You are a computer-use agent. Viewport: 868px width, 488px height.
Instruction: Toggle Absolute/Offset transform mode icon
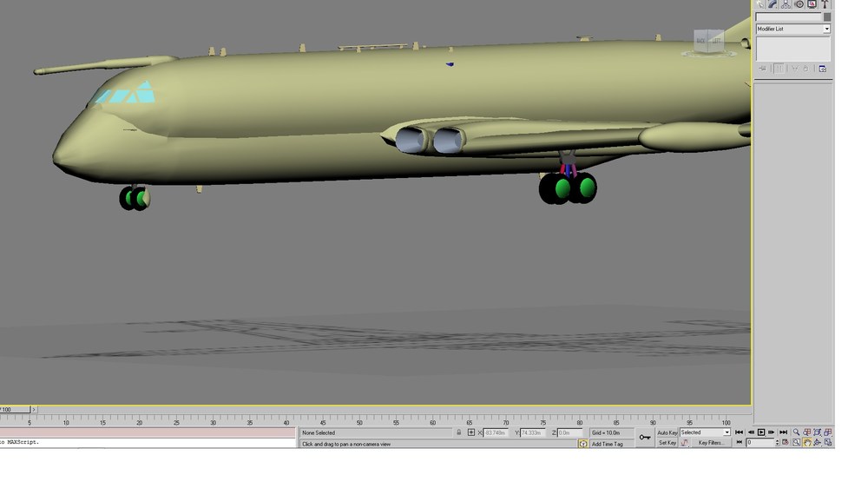pos(471,432)
